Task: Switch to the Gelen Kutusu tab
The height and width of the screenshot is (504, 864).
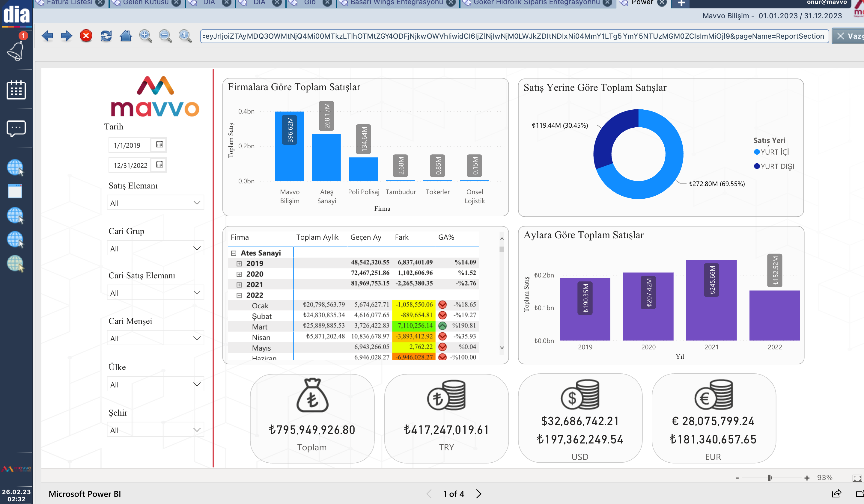Action: [x=145, y=3]
